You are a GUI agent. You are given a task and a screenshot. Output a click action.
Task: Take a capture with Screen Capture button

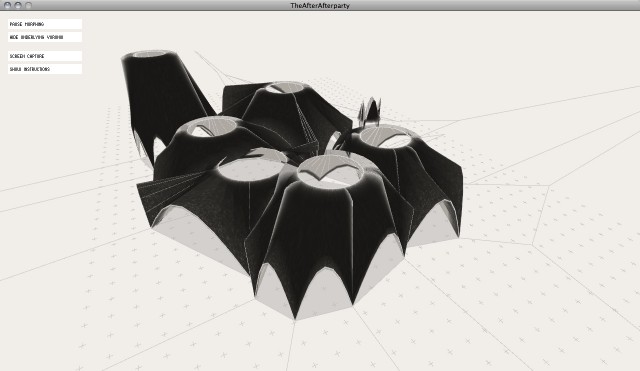tap(45, 56)
